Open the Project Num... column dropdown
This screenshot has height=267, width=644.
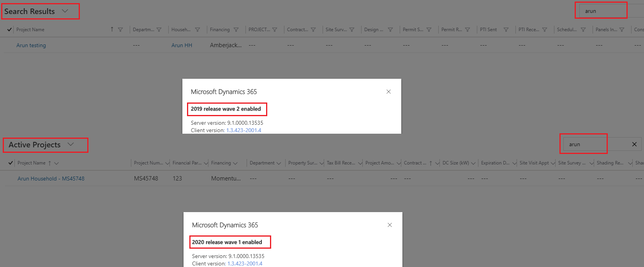pos(167,163)
